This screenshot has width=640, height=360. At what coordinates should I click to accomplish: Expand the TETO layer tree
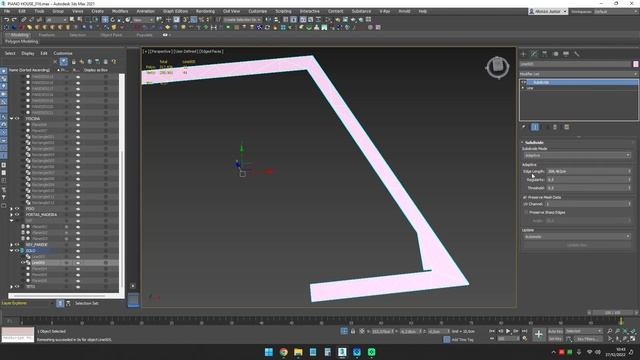(11, 287)
